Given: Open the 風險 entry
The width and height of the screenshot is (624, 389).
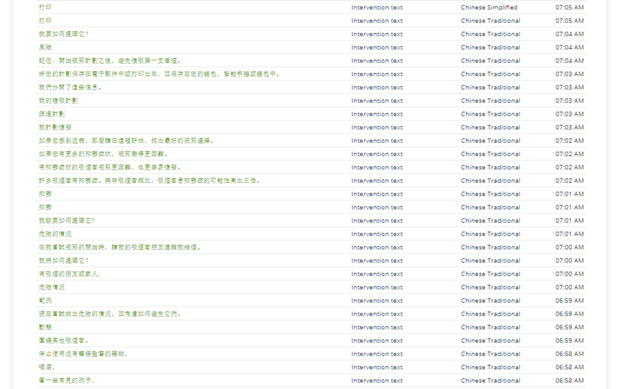Looking at the screenshot, I should point(45,47).
